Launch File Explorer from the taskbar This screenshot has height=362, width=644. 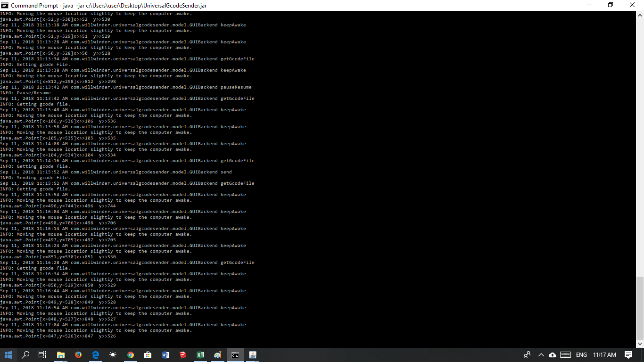coord(61,355)
